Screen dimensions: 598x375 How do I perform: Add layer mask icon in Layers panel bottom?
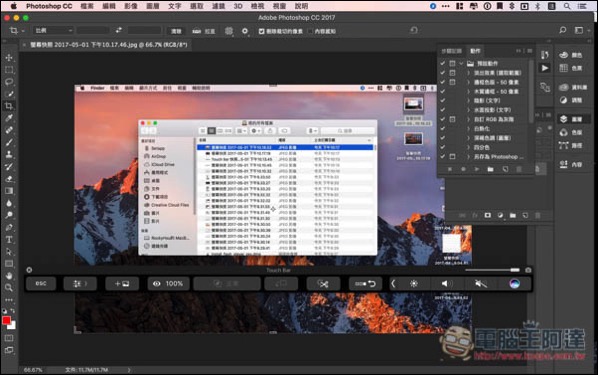[x=487, y=216]
